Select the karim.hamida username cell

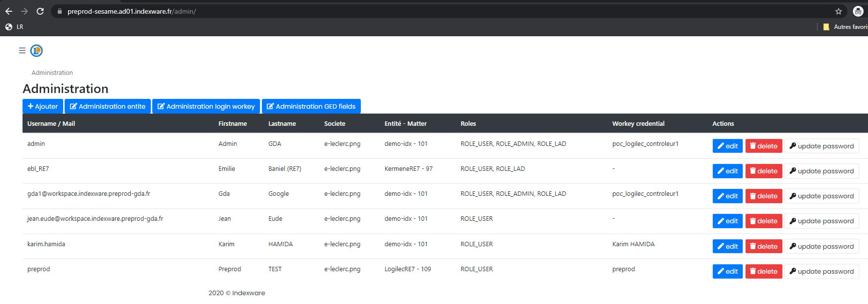pos(46,244)
